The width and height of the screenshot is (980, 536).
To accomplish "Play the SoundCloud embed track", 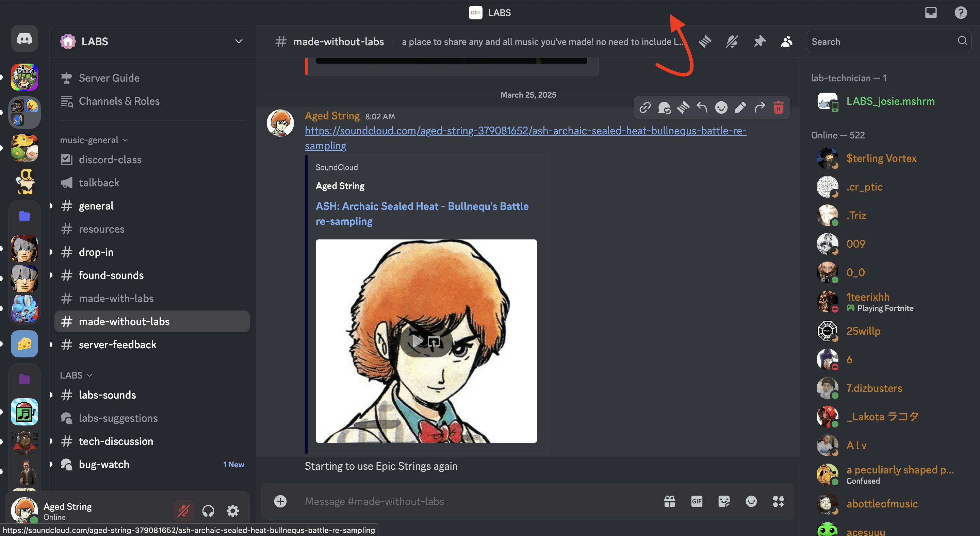I will (x=418, y=341).
